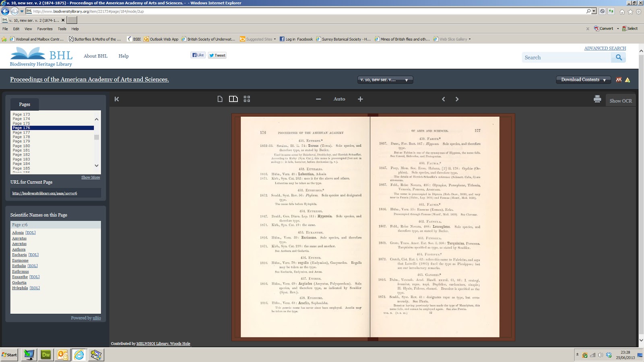This screenshot has width=644, height=362.
Task: Collapse the left sidebar panel
Action: [x=117, y=99]
